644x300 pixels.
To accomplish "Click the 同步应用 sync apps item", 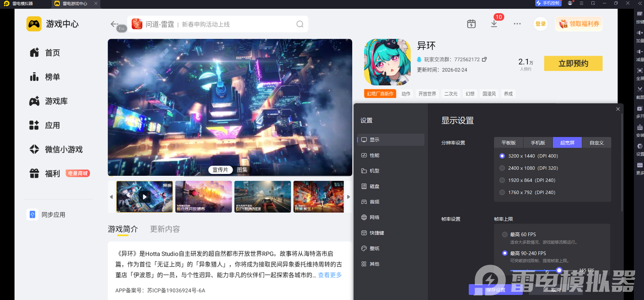I will point(46,215).
